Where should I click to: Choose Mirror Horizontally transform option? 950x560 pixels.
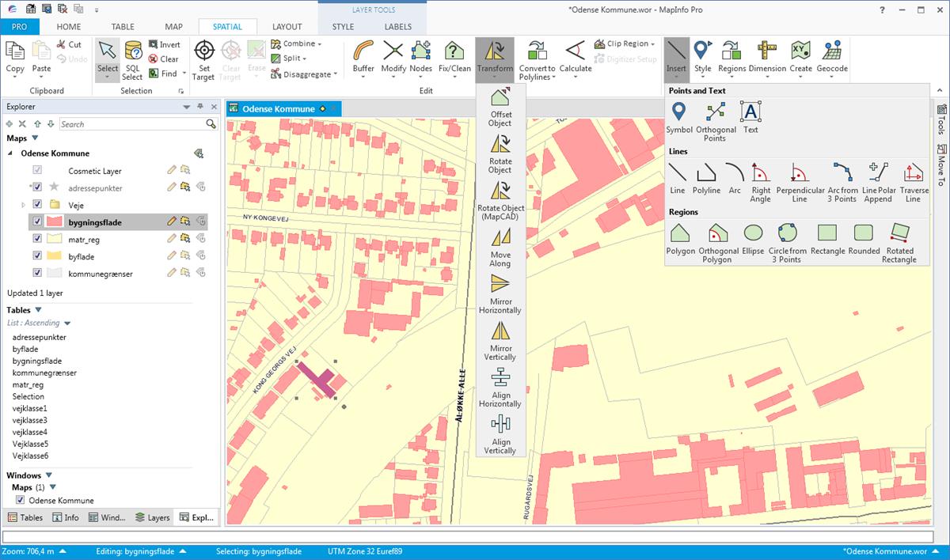pyautogui.click(x=500, y=294)
